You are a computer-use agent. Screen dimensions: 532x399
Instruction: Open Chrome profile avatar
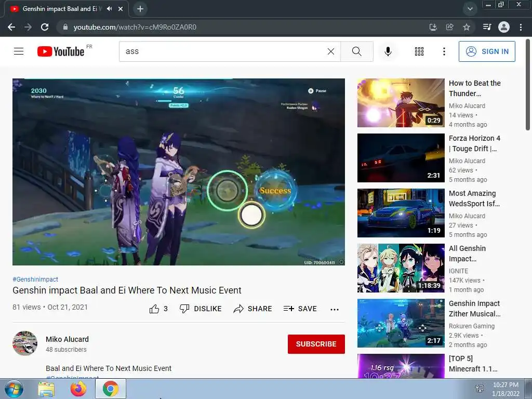504,27
